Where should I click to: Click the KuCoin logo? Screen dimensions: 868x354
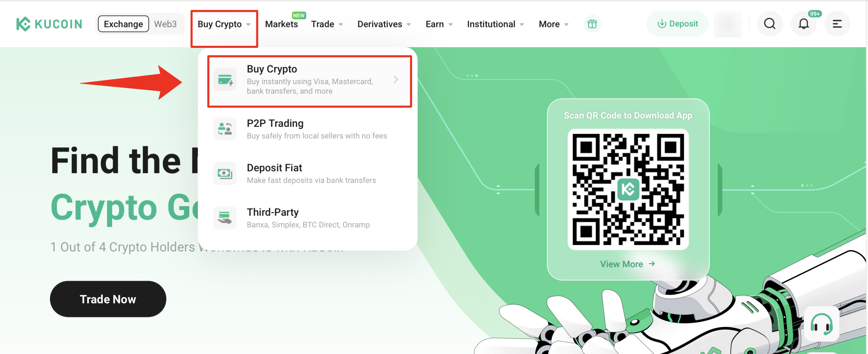pos(49,24)
